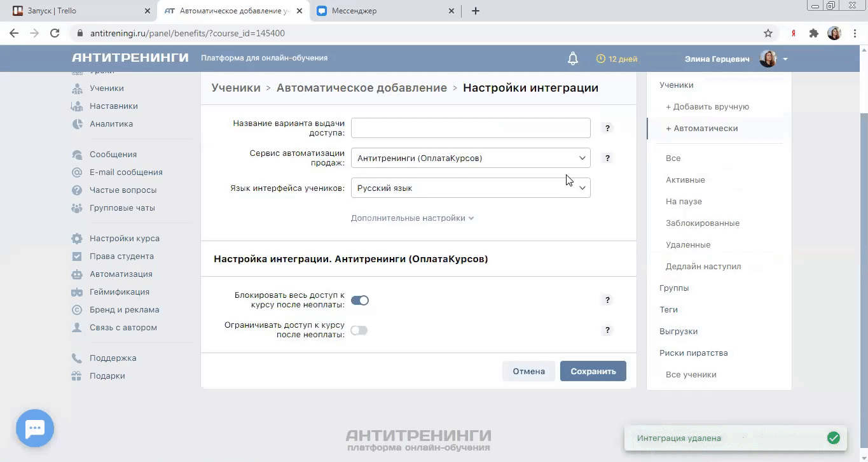Open a new browser tab

pos(475,11)
